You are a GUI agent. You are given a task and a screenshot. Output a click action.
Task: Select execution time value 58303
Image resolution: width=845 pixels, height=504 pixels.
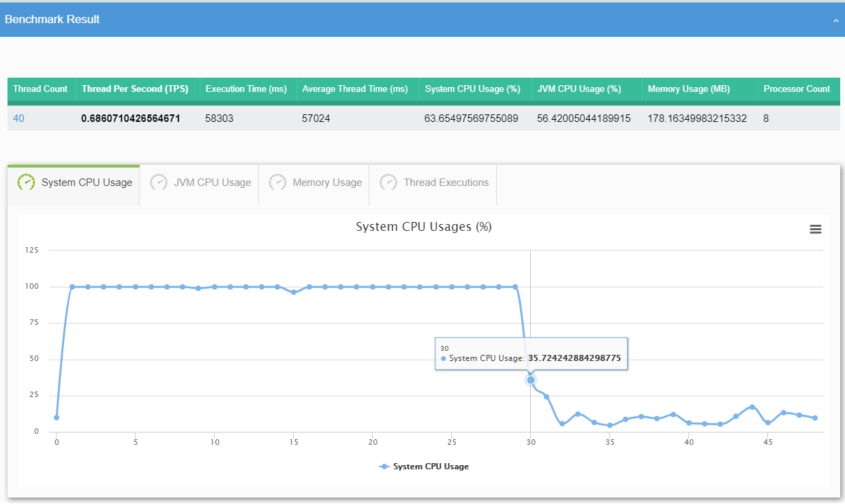(x=219, y=119)
